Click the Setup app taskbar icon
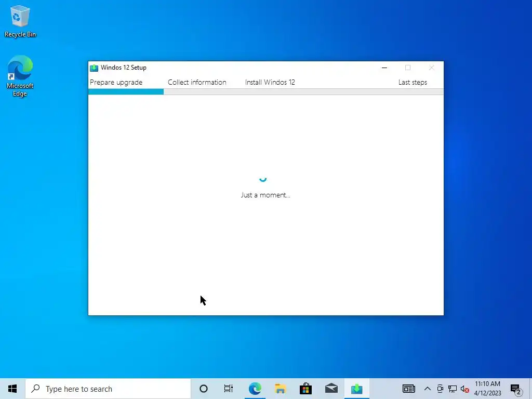This screenshot has width=532, height=399. [x=356, y=389]
